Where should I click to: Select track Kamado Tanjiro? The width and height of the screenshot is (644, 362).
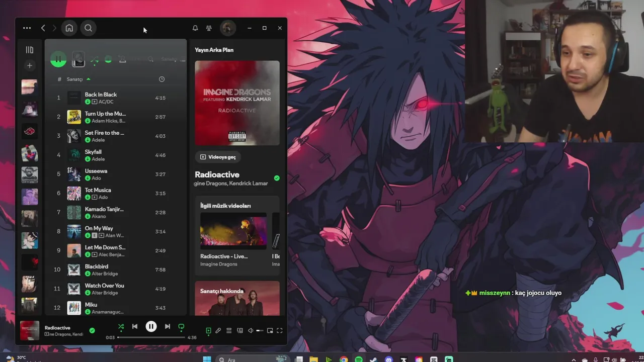point(116,212)
